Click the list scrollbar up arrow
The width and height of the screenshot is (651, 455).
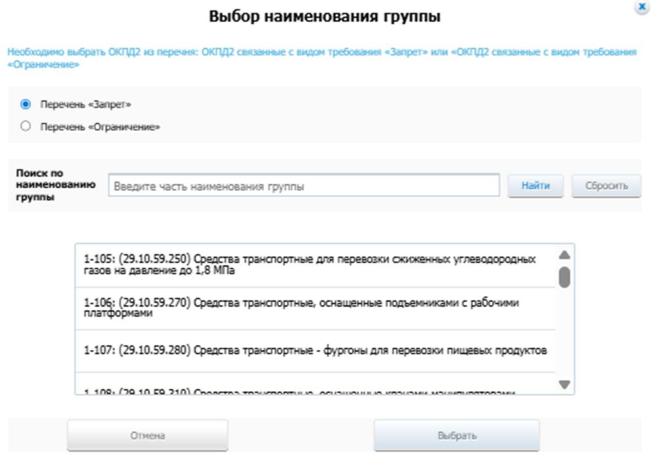click(x=564, y=256)
